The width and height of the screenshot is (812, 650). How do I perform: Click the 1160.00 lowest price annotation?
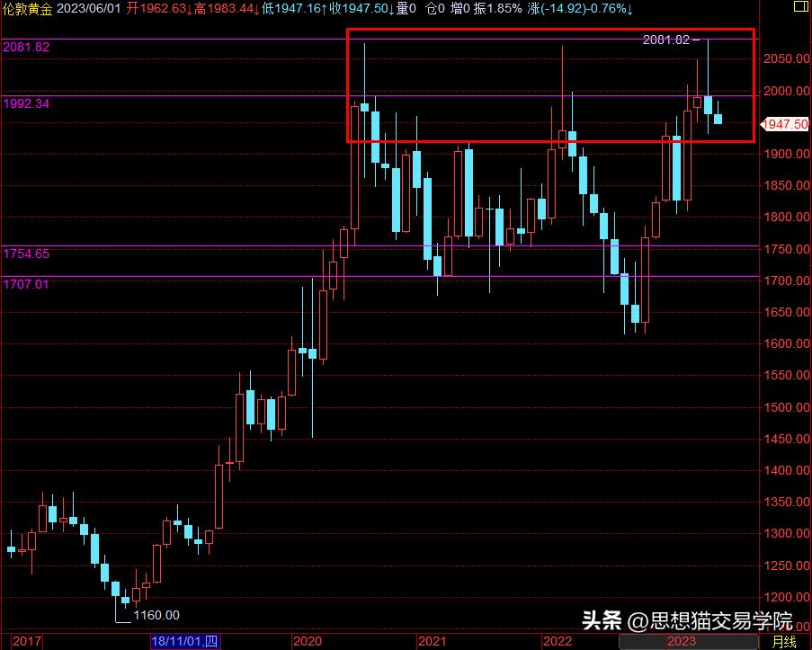tap(156, 615)
